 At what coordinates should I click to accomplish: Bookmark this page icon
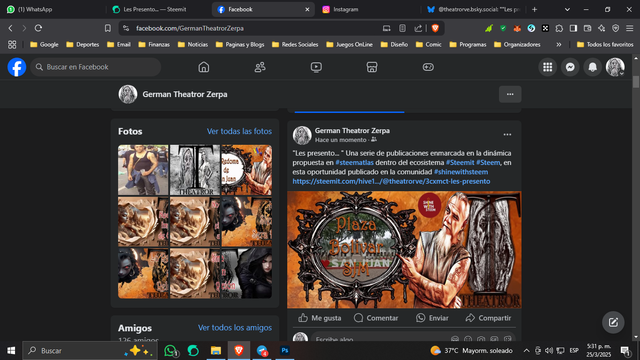pyautogui.click(x=107, y=28)
